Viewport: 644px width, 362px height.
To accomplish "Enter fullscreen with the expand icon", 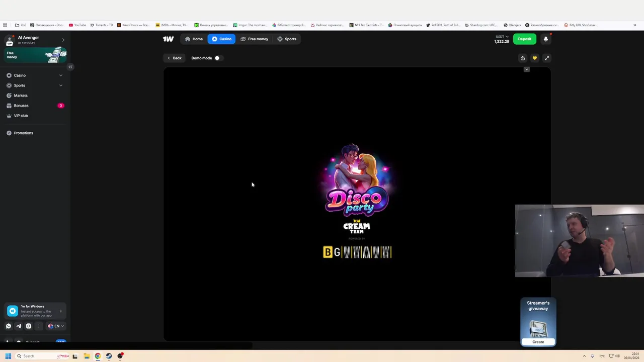I will 547,58.
